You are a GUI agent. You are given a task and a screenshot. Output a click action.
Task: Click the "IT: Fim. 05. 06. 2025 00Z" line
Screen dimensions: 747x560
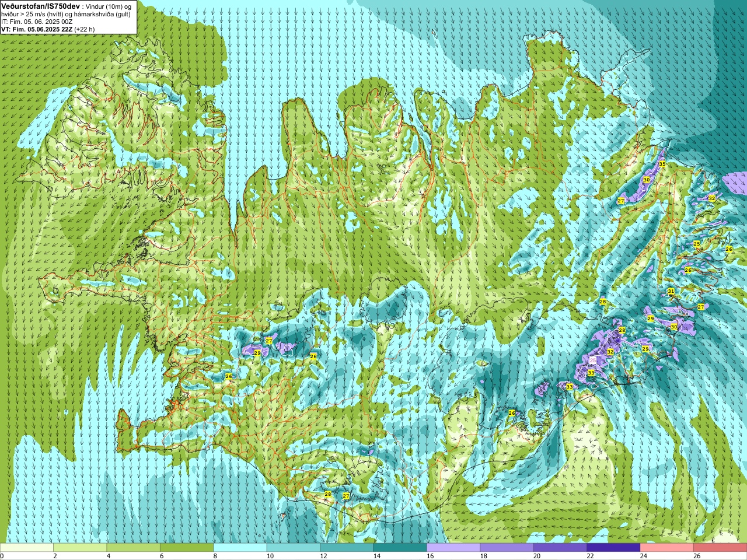[x=37, y=22]
